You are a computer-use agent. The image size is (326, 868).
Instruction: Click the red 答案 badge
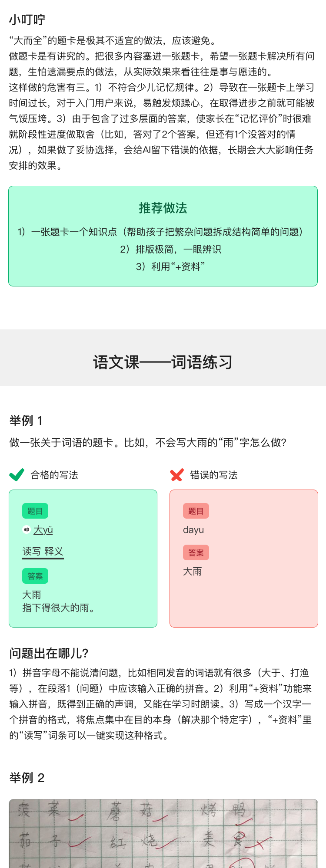(x=196, y=552)
